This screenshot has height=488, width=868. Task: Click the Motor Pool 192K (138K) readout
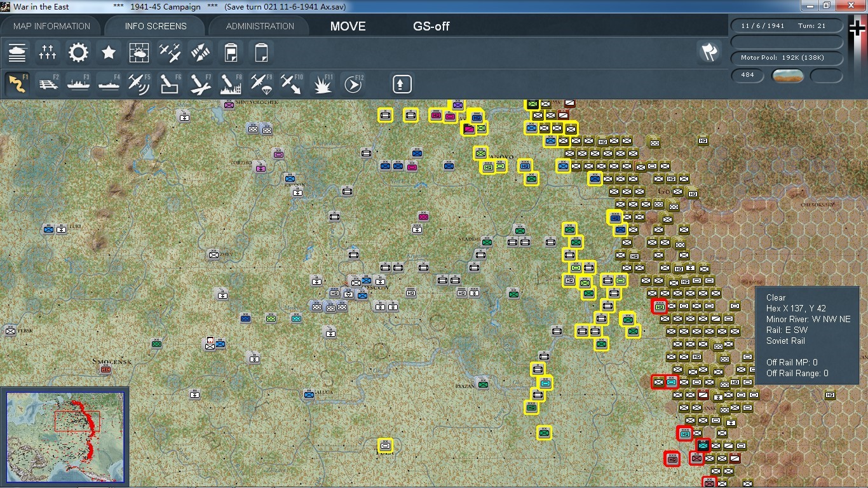(x=787, y=58)
